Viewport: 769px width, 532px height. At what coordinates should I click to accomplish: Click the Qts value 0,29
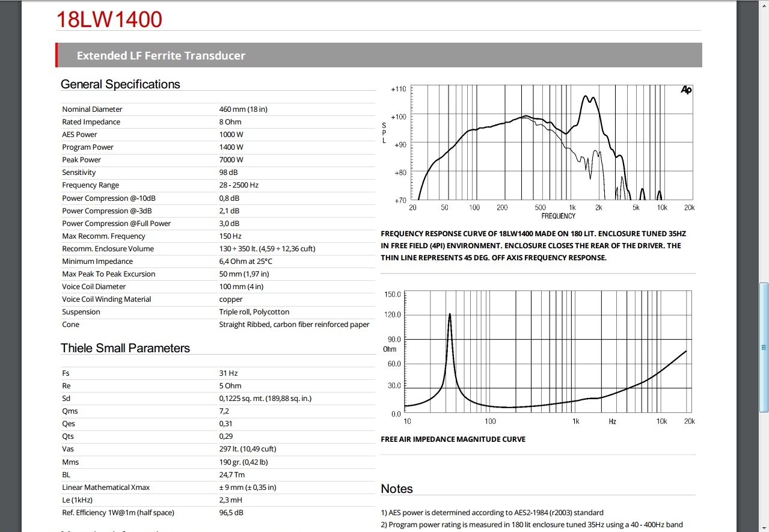coord(226,436)
